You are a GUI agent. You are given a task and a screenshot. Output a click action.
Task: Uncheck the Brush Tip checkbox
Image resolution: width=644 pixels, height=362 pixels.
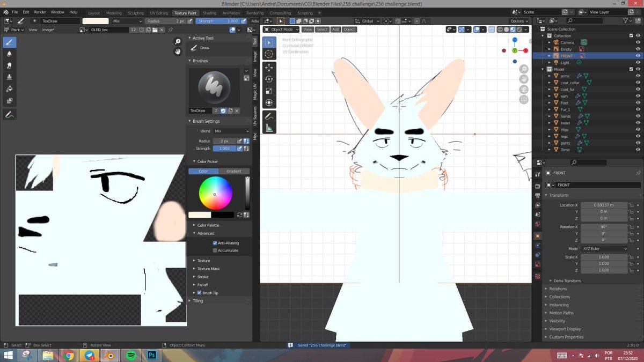pyautogui.click(x=200, y=293)
